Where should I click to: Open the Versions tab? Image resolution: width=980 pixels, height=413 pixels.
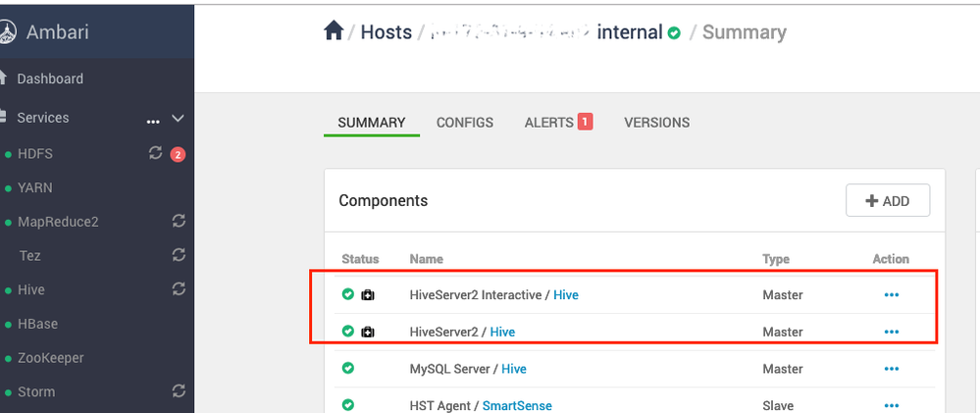point(656,123)
